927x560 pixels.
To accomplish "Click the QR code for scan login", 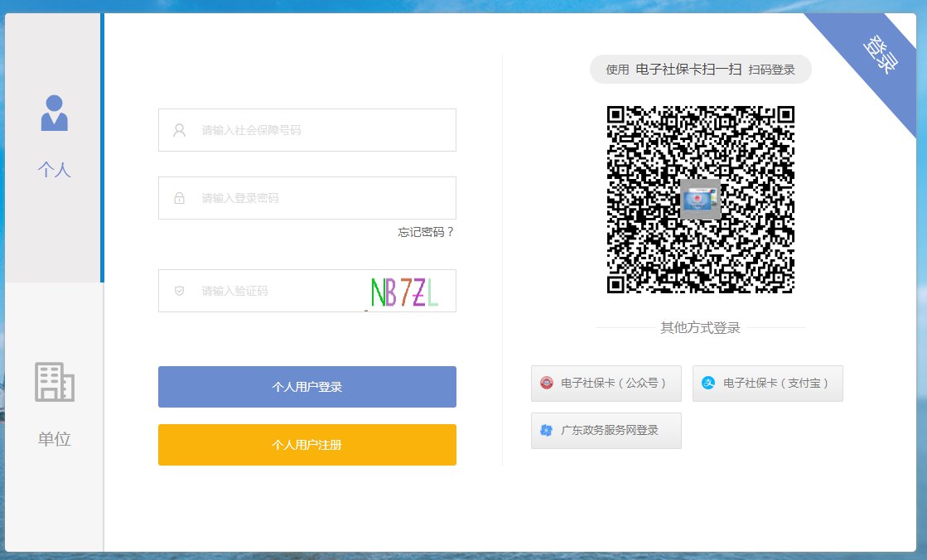I will [701, 200].
